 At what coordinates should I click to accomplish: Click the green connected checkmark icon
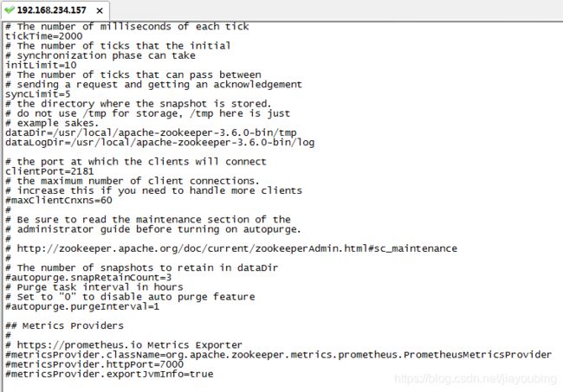tap(10, 10)
